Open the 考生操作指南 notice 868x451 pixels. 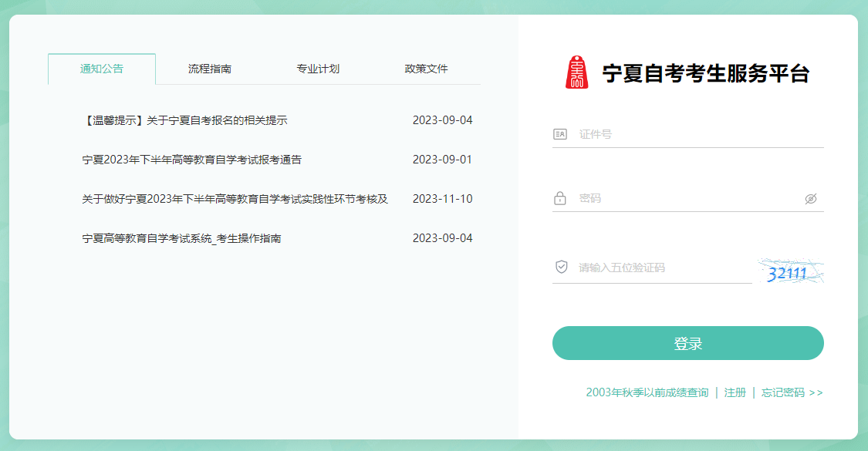tap(183, 237)
